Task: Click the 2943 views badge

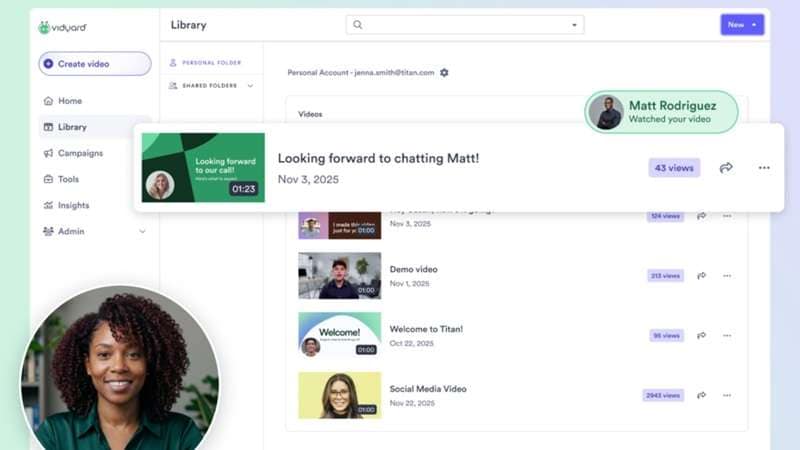Action: [x=663, y=395]
